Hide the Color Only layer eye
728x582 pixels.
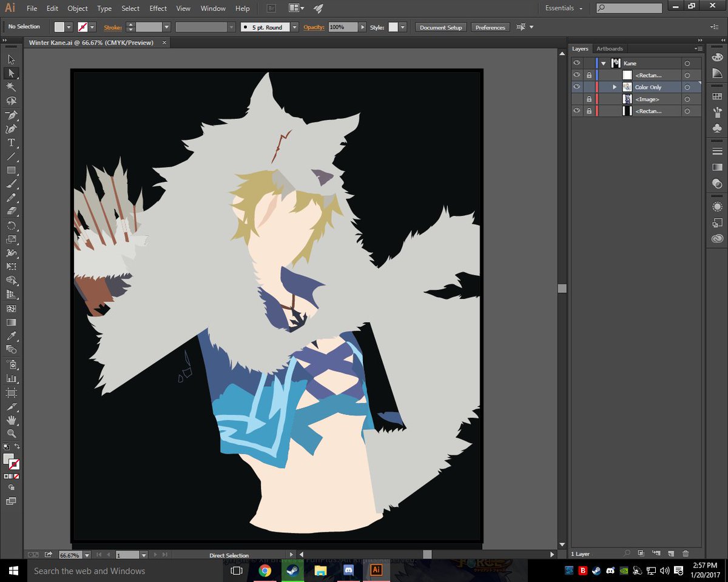coord(577,87)
